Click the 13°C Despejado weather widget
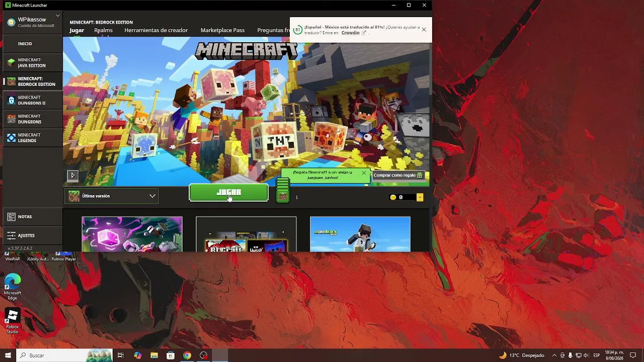 pyautogui.click(x=521, y=355)
